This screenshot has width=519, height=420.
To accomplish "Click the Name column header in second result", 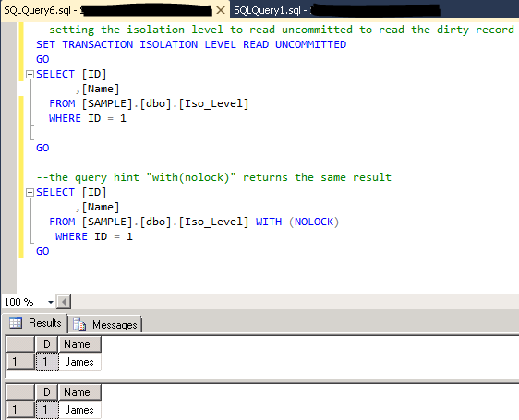I will [79, 392].
